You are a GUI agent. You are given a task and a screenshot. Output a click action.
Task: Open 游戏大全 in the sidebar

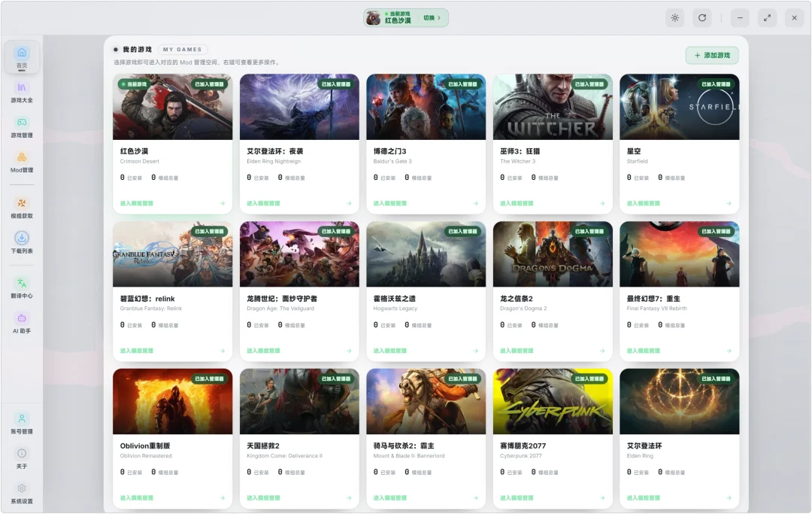(x=22, y=93)
